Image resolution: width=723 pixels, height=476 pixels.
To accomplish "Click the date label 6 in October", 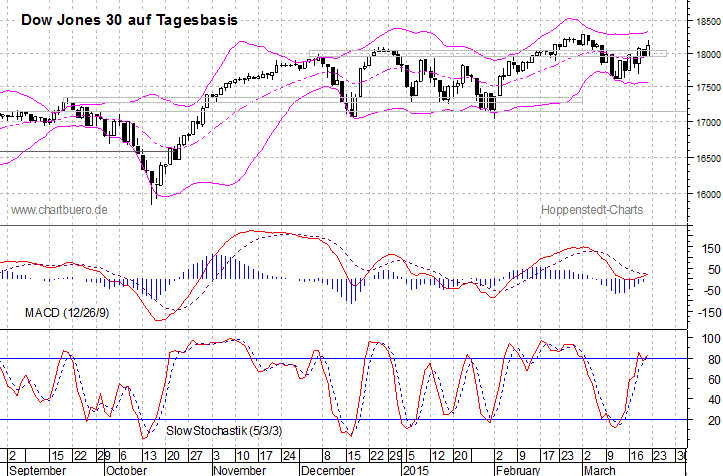I will 123,456.
